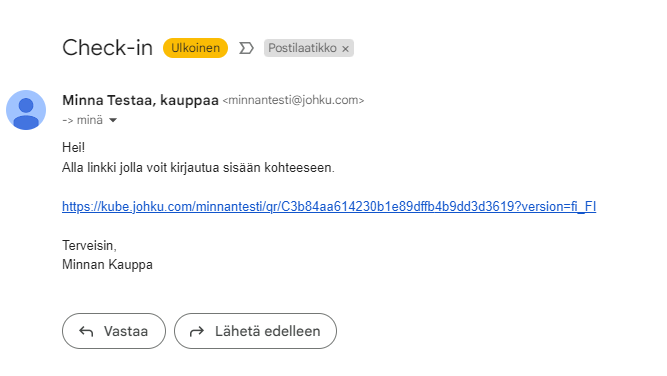This screenshot has height=376, width=667.
Task: Click the Minnan Kauppa signature text
Action: 107,265
